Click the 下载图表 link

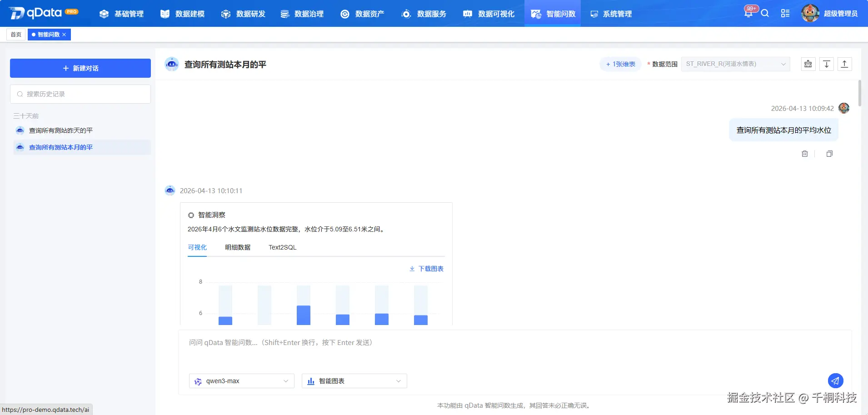[x=426, y=269]
